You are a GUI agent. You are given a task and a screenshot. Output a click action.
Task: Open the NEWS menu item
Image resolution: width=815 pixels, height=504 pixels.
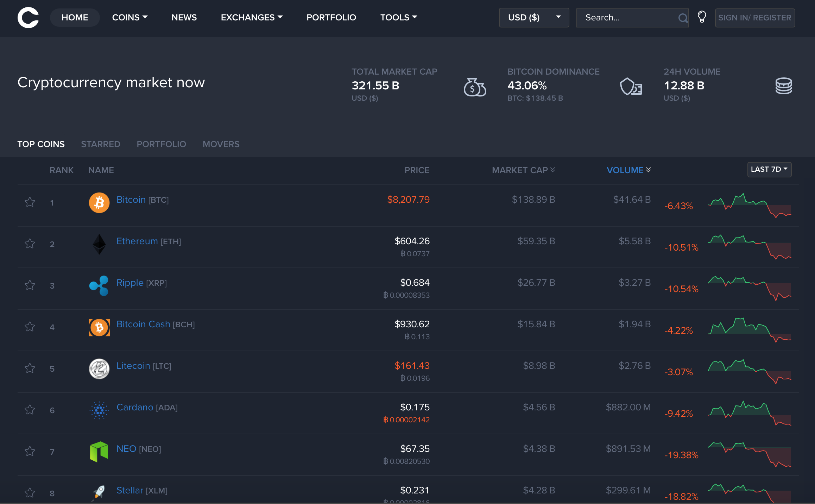[x=184, y=17]
